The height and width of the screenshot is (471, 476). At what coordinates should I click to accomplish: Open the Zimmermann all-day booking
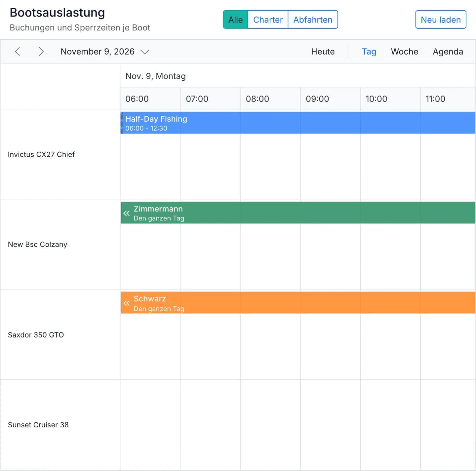point(298,213)
